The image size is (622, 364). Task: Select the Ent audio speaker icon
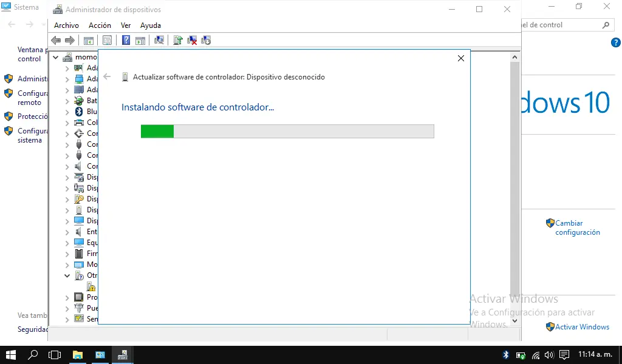[x=79, y=232]
